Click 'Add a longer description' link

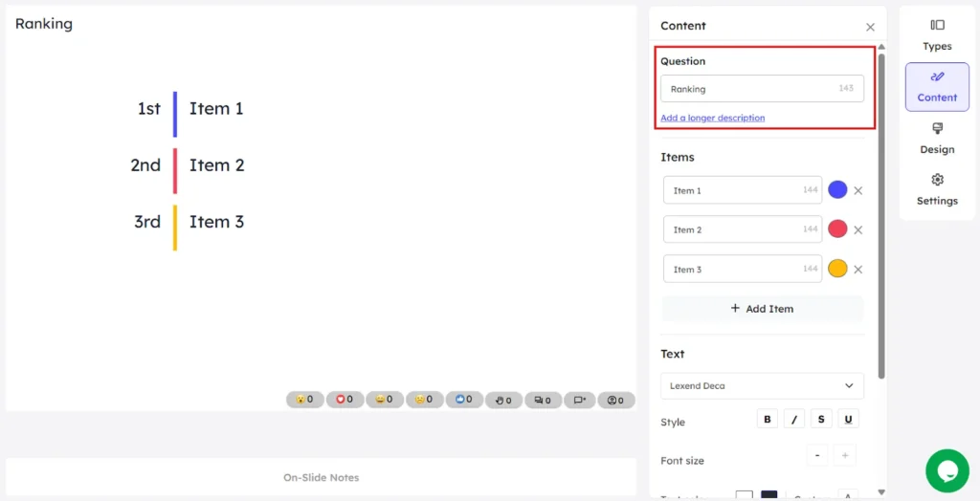pyautogui.click(x=712, y=118)
